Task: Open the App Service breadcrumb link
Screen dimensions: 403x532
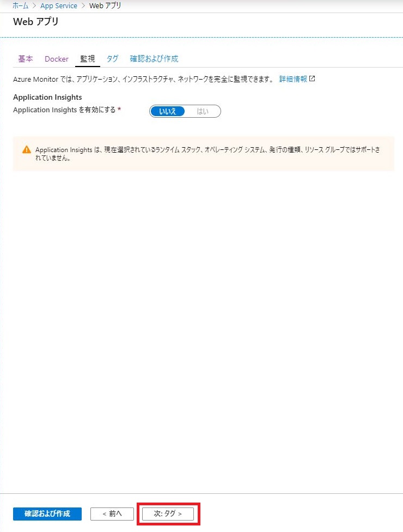Action: click(x=59, y=6)
